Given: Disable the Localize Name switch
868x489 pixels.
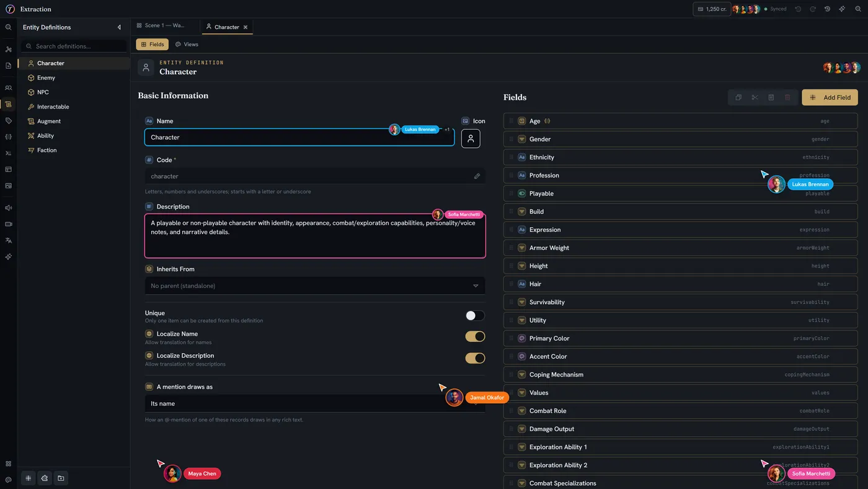Looking at the screenshot, I should (x=475, y=336).
